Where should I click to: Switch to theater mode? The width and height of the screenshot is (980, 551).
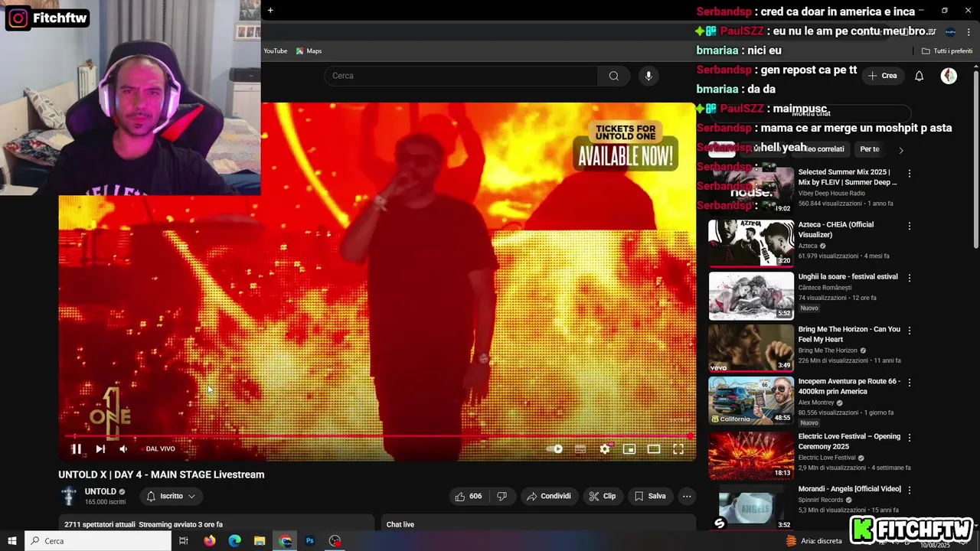tap(654, 449)
